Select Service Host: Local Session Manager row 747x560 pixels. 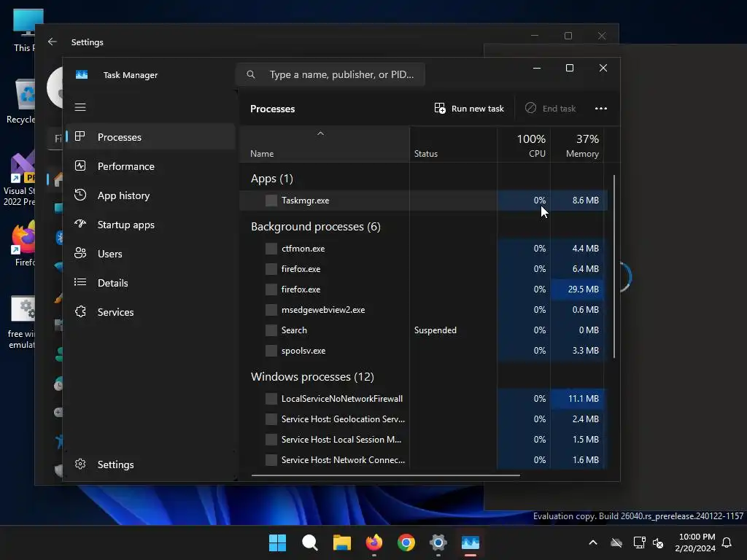click(423, 440)
